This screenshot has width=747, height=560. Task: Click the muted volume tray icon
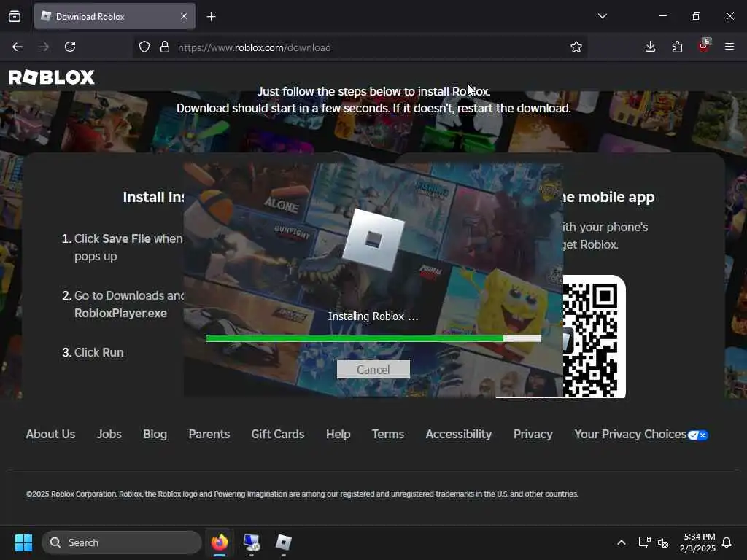(663, 542)
